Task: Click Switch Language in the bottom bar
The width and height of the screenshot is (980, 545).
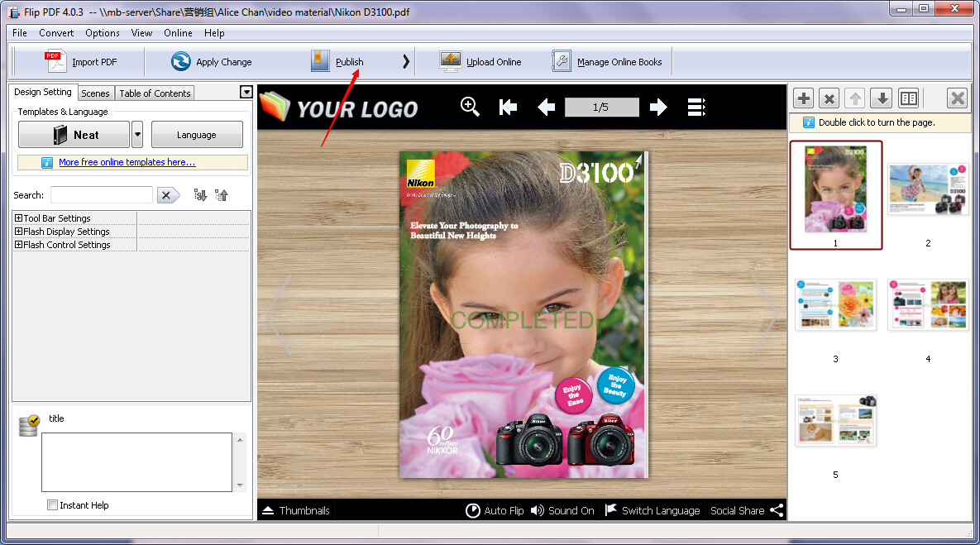Action: 653,510
